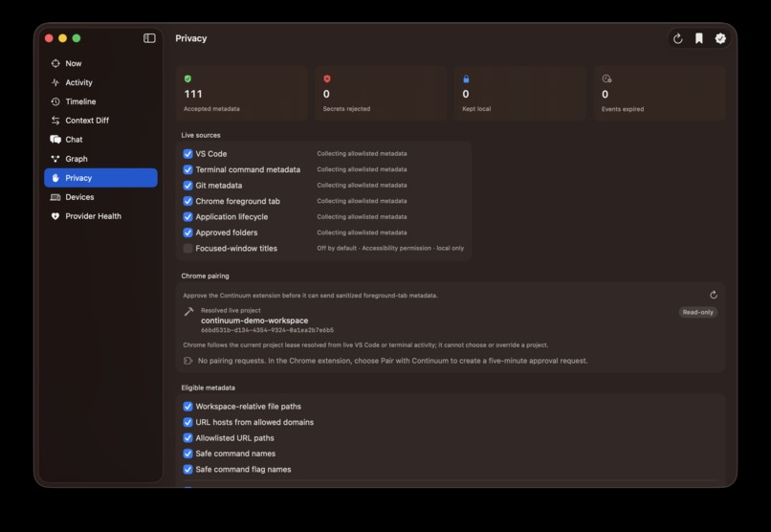
Task: Click the Devices laptop icon
Action: (55, 197)
